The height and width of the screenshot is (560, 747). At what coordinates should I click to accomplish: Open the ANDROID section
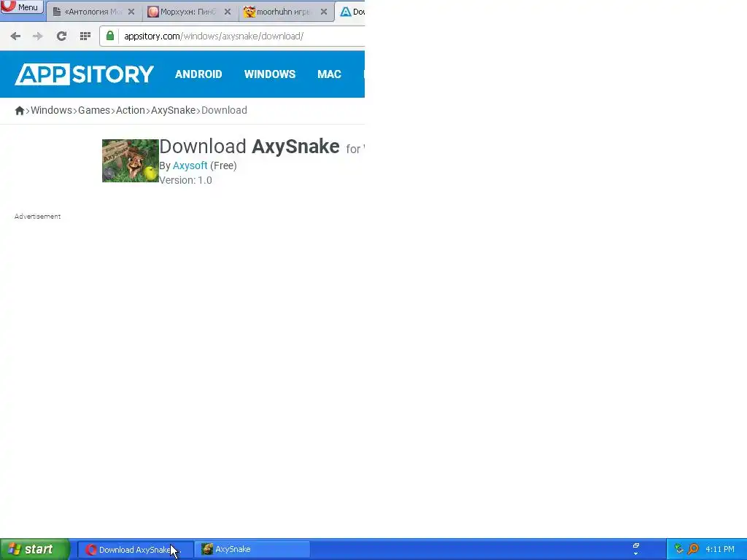[x=198, y=74]
